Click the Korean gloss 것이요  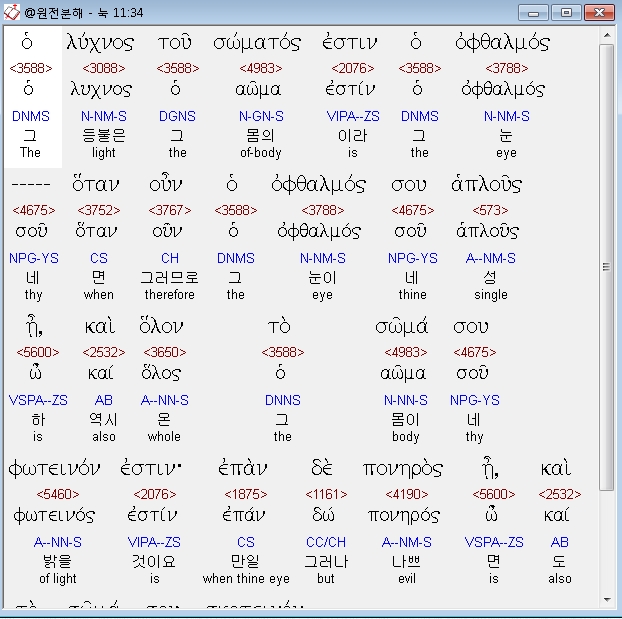click(154, 561)
